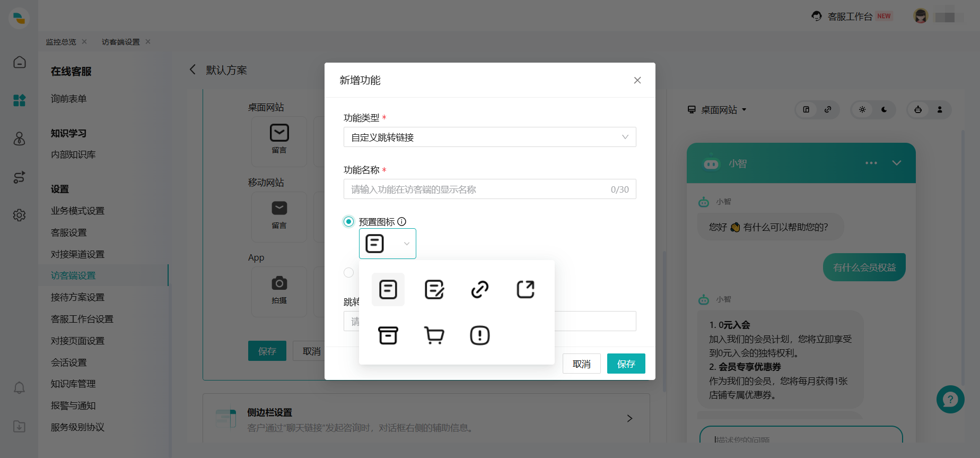Switch to the 访客端设置 tab
The image size is (980, 458).
click(x=121, y=42)
